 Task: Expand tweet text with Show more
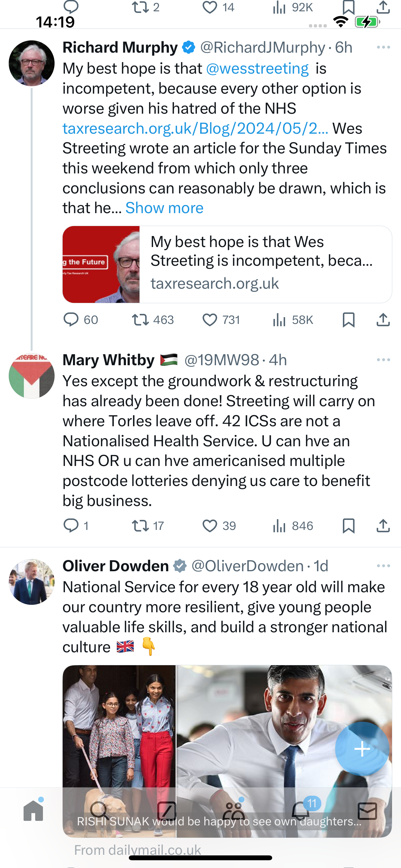(164, 208)
